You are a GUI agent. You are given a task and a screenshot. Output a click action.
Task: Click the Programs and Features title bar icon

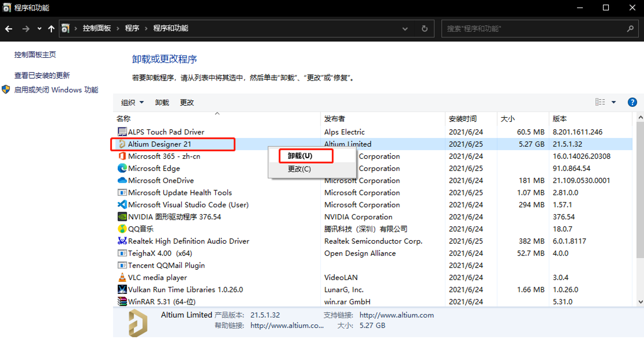tap(7, 8)
